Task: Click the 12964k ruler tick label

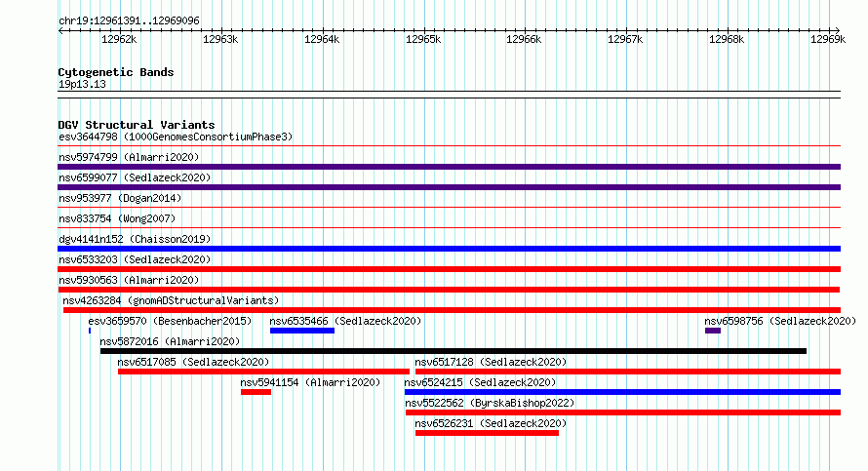Action: (x=322, y=39)
